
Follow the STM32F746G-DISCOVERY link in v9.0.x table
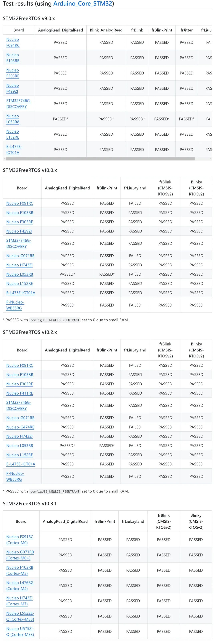point(17,103)
